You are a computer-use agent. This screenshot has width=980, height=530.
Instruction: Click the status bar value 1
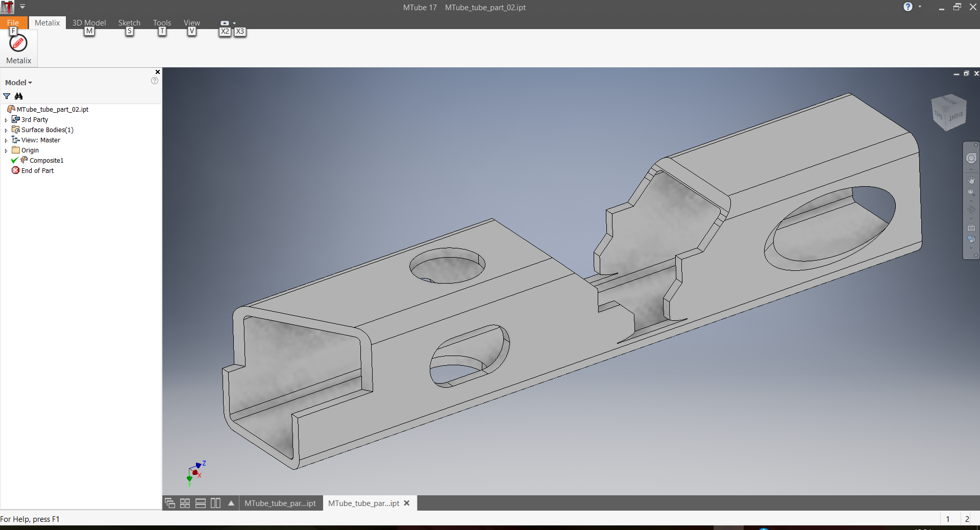pyautogui.click(x=948, y=519)
